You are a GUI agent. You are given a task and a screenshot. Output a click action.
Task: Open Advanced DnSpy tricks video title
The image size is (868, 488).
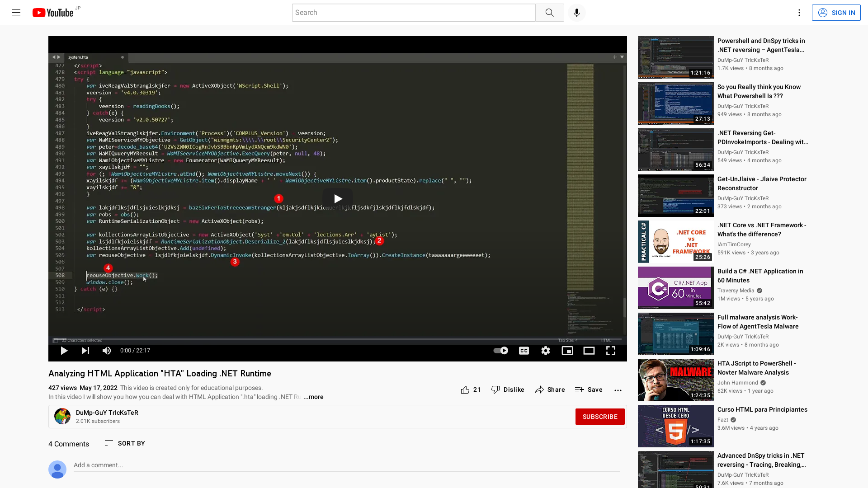tap(761, 460)
